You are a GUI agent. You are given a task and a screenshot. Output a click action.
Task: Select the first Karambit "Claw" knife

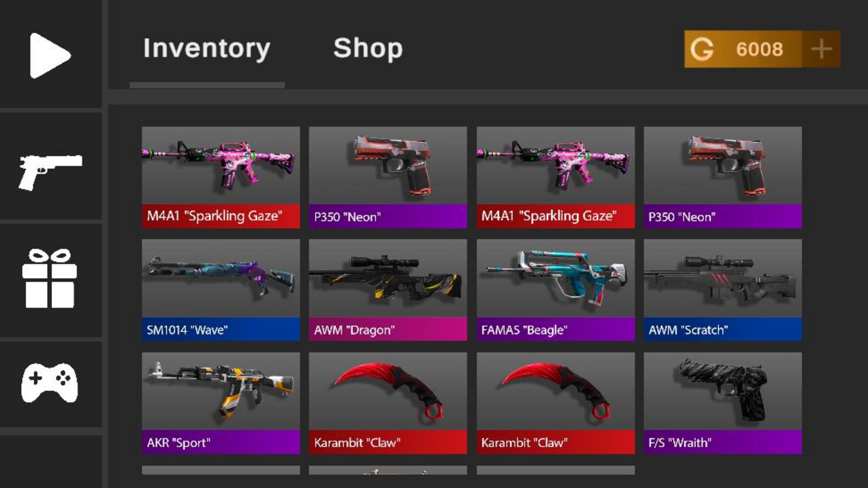pos(388,403)
